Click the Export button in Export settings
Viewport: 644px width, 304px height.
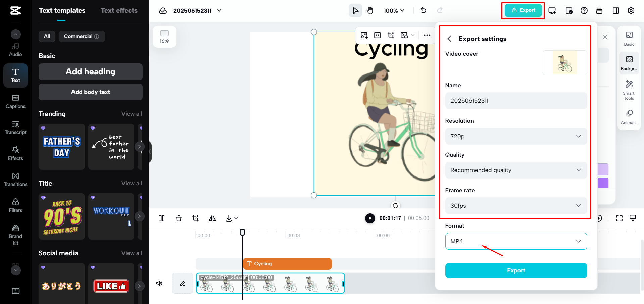515,270
